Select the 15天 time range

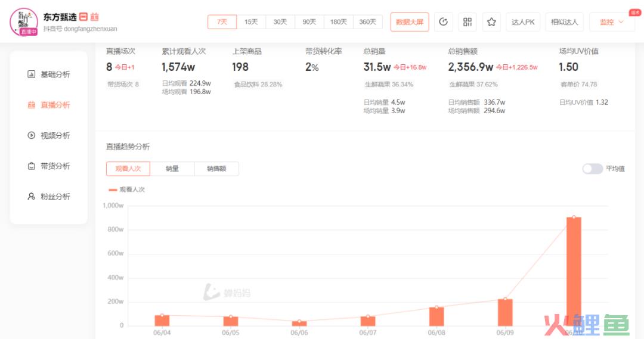(x=252, y=22)
